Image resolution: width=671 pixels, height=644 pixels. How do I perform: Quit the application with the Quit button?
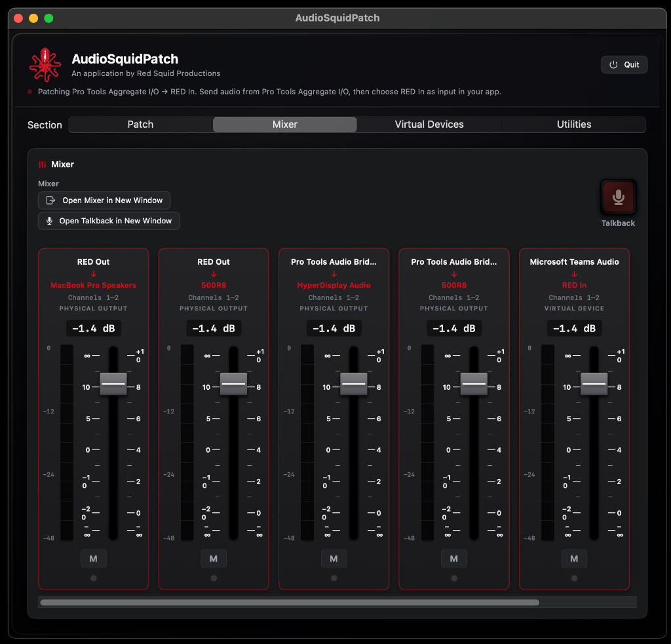(624, 65)
